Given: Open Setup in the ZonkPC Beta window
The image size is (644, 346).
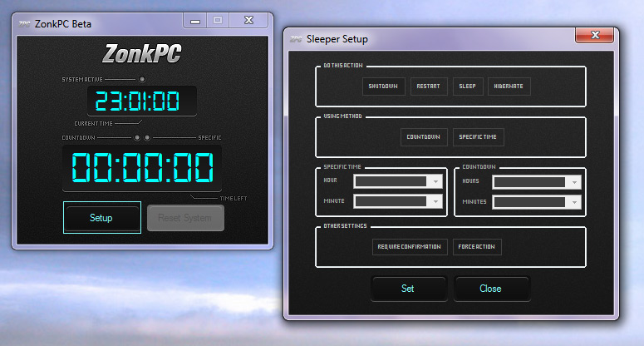Looking at the screenshot, I should pyautogui.click(x=102, y=217).
